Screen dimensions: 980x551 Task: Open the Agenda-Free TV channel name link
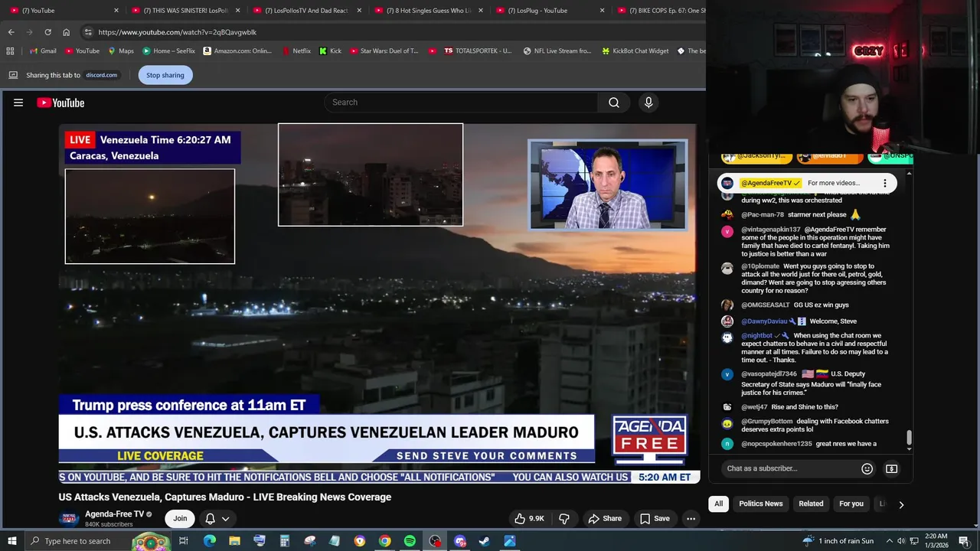(114, 514)
